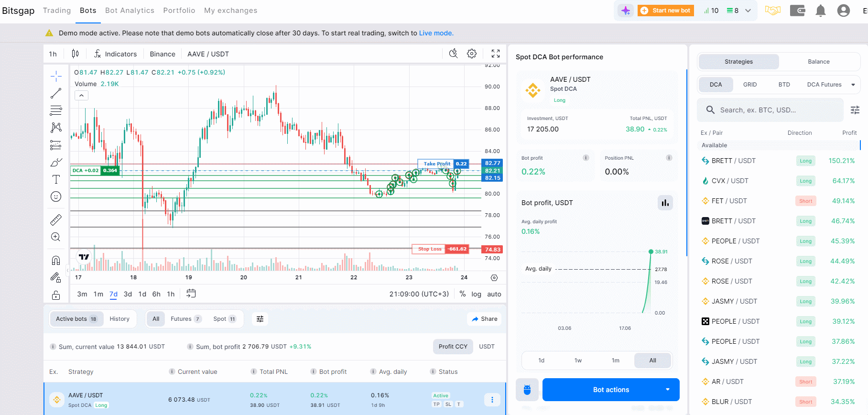
Task: Select the trend line drawing tool
Action: pyautogui.click(x=56, y=93)
